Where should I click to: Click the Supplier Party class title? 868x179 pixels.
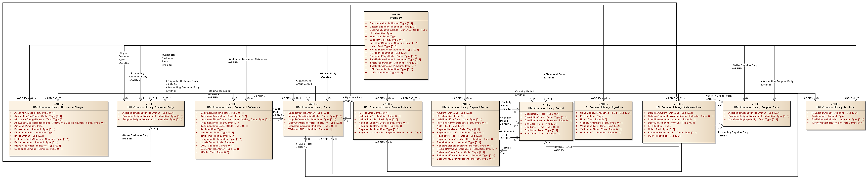click(x=756, y=107)
